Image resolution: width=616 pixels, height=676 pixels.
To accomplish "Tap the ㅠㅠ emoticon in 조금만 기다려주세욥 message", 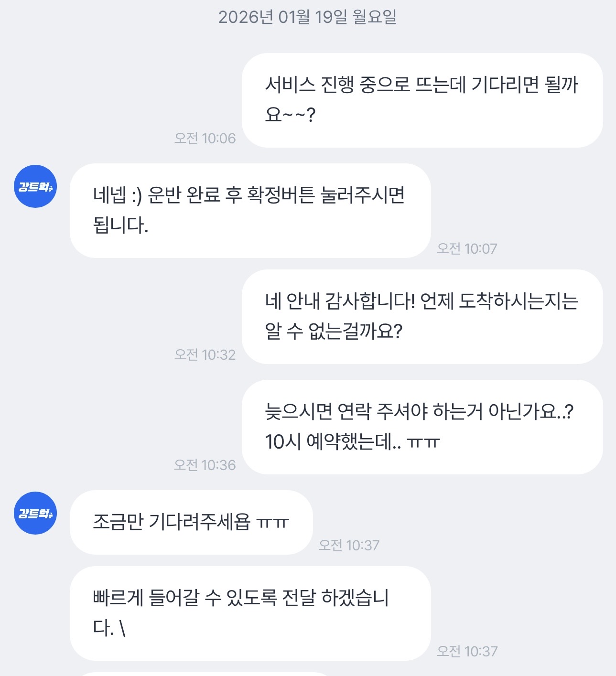I will (272, 523).
